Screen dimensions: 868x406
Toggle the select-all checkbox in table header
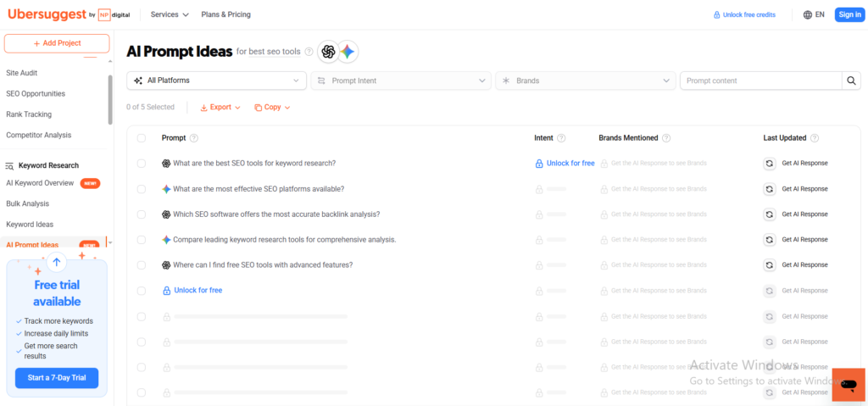coord(142,138)
